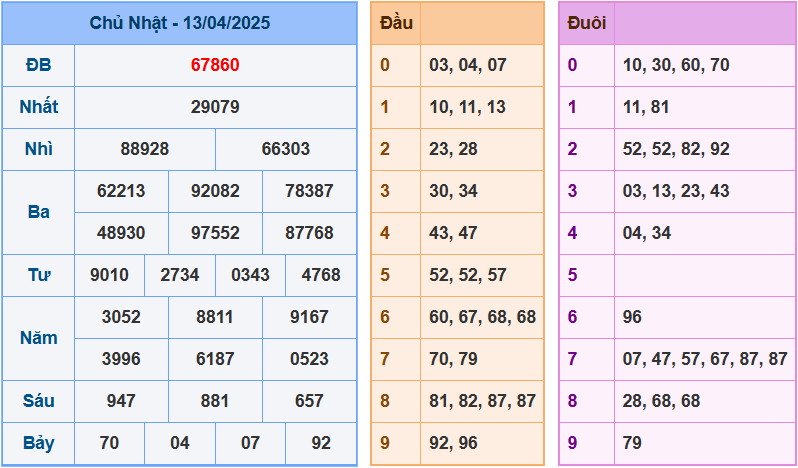Click sixth prize number 947

(121, 401)
